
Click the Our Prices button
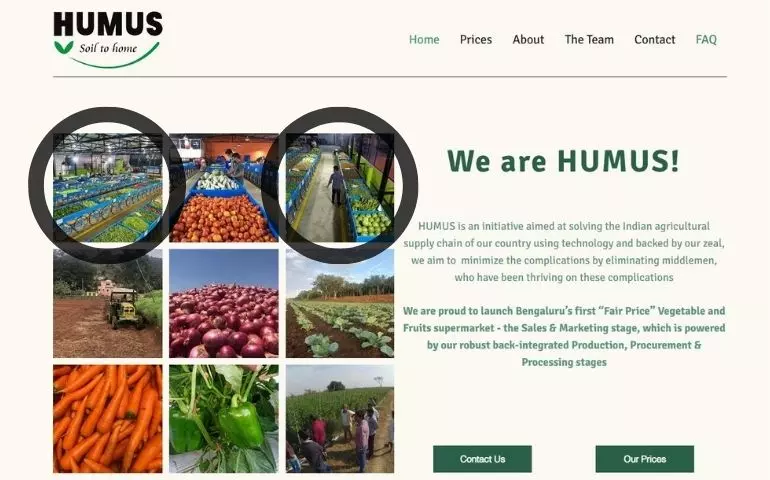[644, 459]
